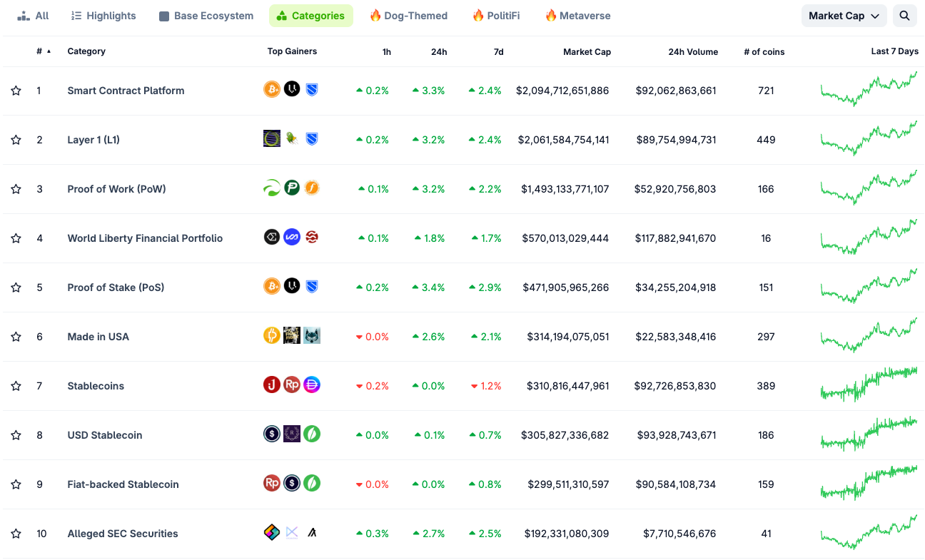Screen dimensions: 925x560
Task: Favorite the Alleged SEC Securities row
Action: point(16,534)
